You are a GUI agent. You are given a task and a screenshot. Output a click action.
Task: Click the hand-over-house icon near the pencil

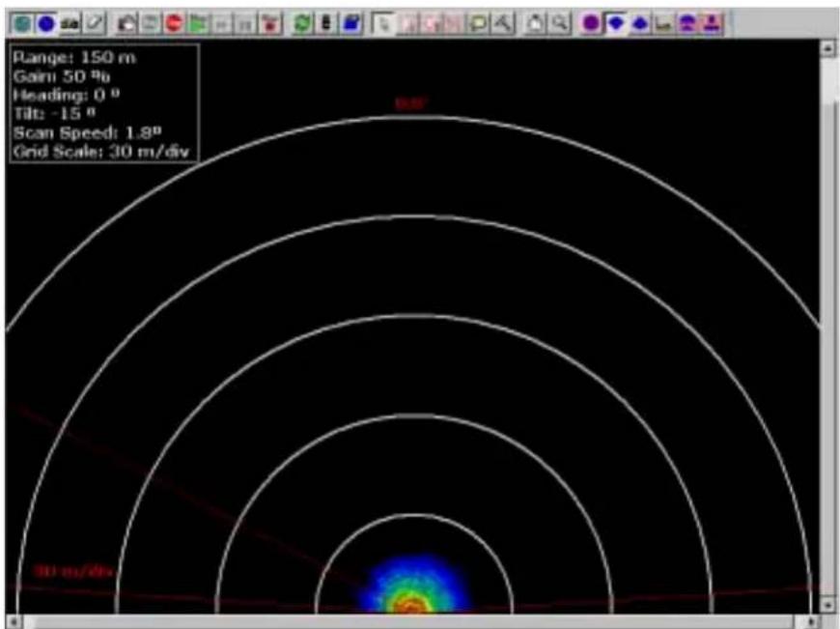(126, 23)
